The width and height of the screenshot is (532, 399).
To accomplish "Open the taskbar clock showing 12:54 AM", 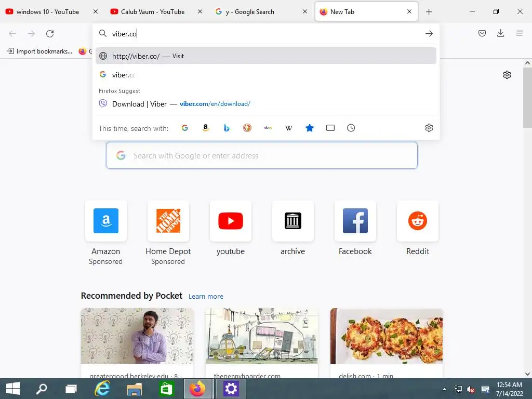I will pyautogui.click(x=509, y=389).
